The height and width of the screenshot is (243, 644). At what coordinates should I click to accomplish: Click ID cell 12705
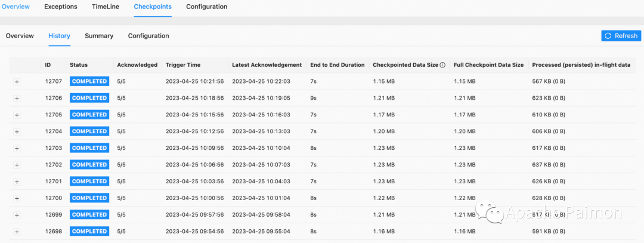[x=54, y=115]
